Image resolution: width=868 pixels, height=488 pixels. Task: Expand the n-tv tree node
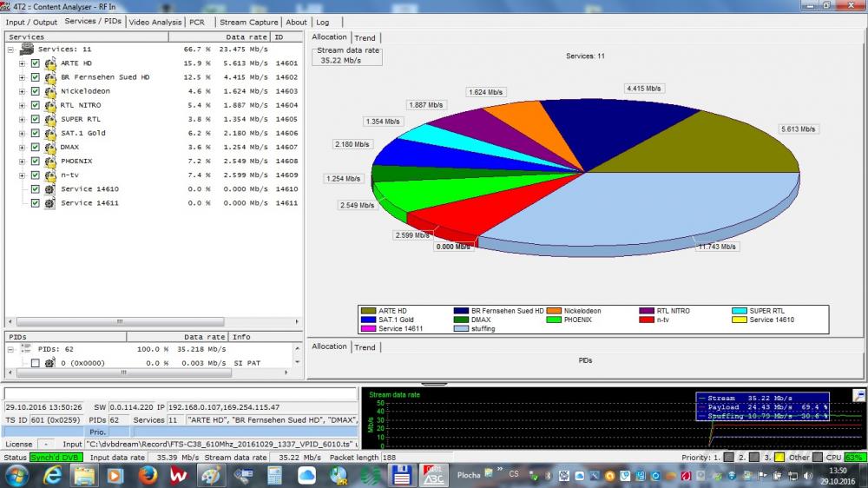[x=23, y=175]
